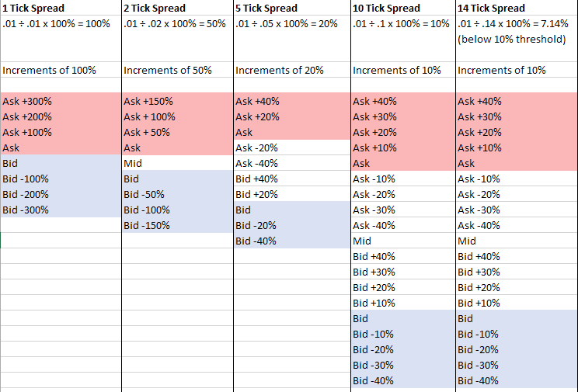Screen dimensions: 578x392
Task: Select the "Mid" cell under 2 Tick Spread
Action: (133, 164)
